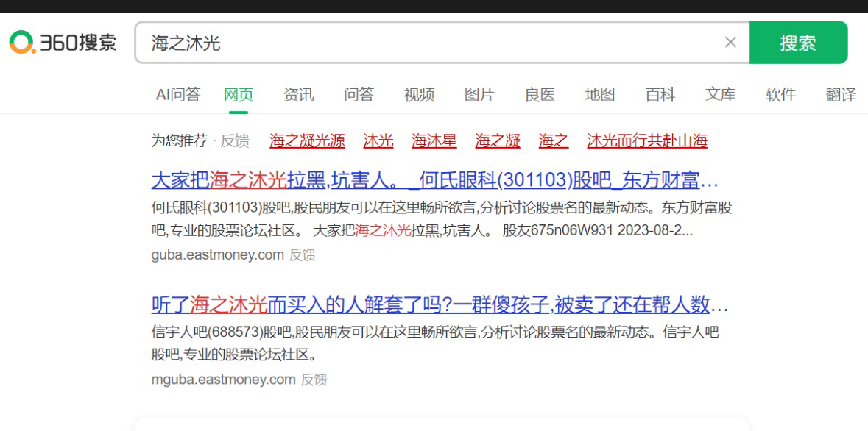Click the mguba.eastmoney.com source text

click(x=224, y=380)
